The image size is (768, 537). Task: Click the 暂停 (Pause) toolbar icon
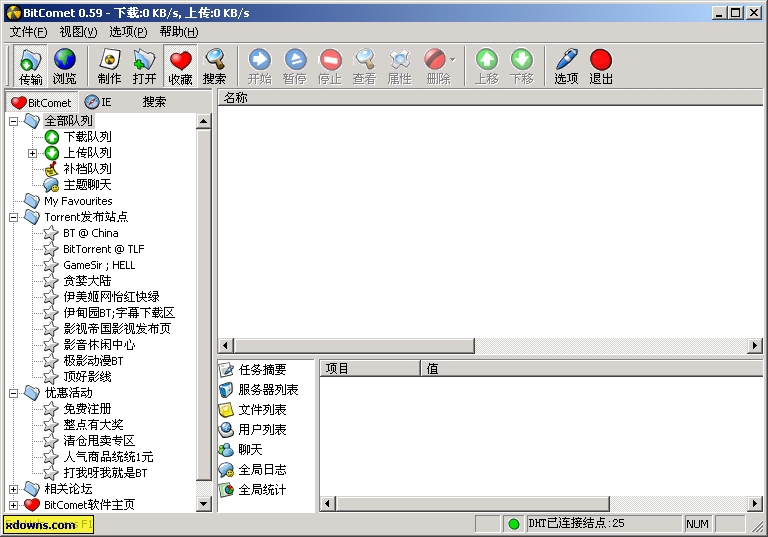tap(295, 66)
